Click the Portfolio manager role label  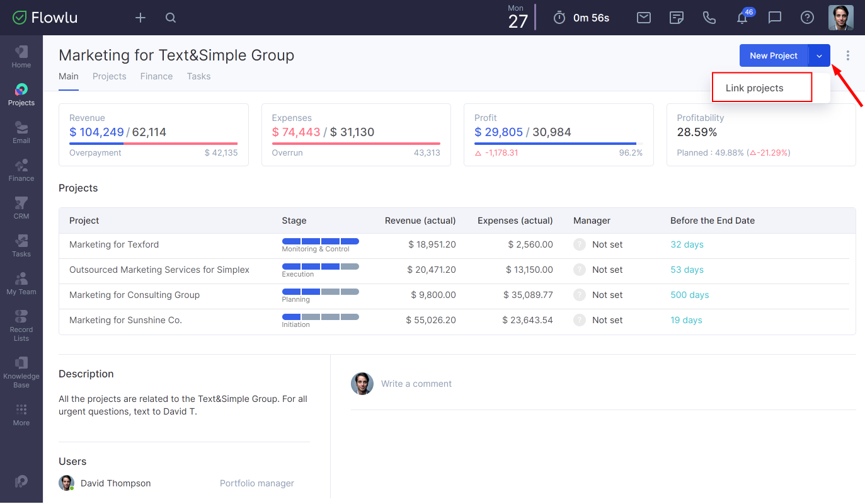coord(257,483)
